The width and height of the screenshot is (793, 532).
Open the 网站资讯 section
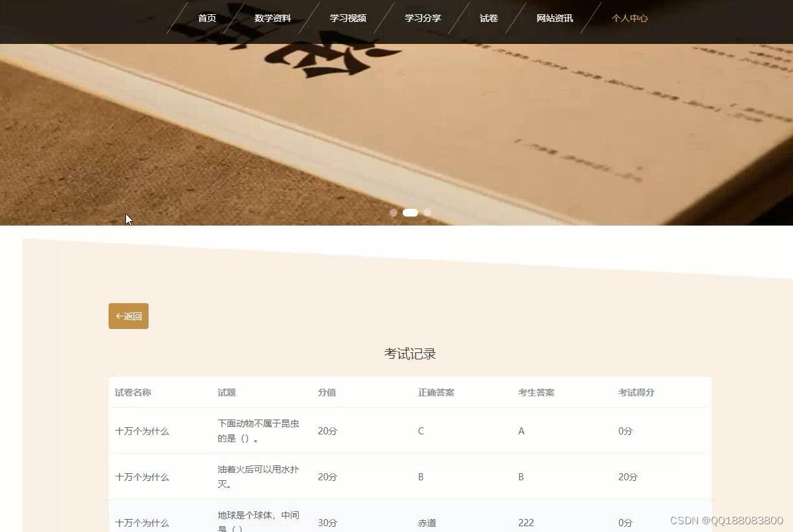[x=554, y=18]
